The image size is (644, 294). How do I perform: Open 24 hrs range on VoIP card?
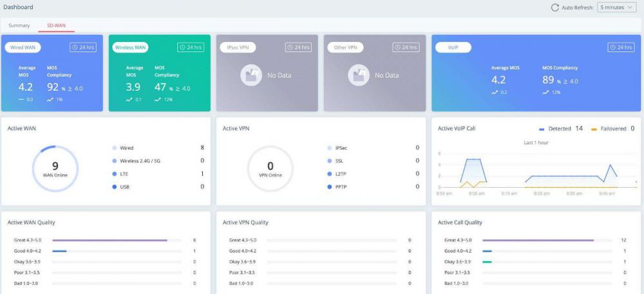(621, 47)
